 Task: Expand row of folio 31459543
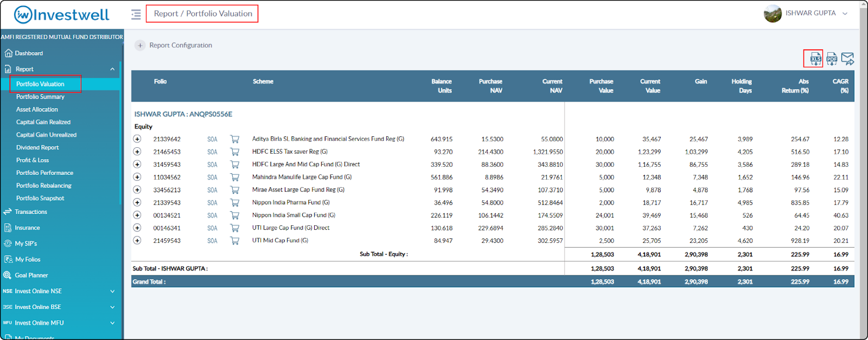[x=137, y=164]
